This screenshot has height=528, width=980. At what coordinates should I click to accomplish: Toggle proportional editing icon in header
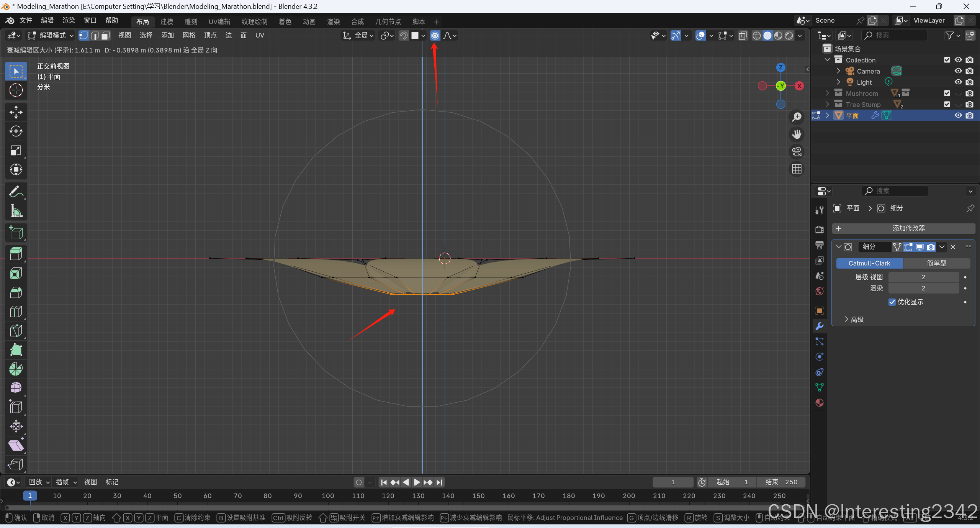click(435, 36)
